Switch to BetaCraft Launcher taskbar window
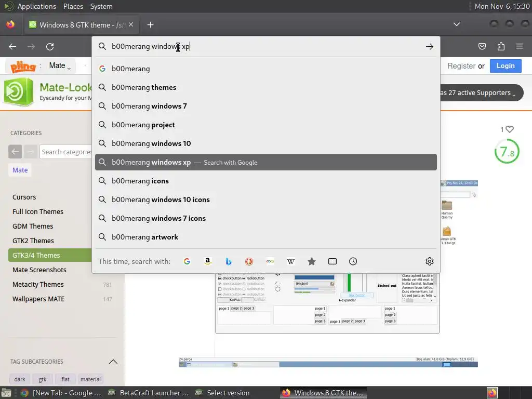 (x=148, y=393)
